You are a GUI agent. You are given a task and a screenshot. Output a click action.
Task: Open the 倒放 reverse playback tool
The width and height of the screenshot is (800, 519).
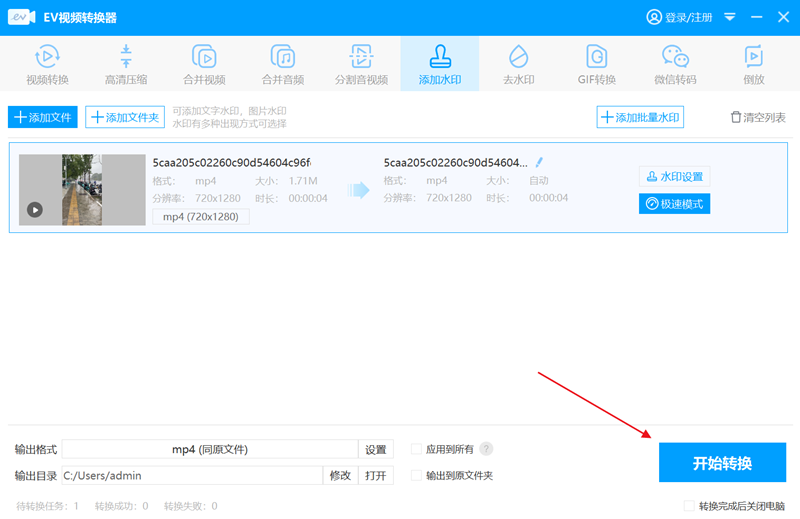(x=754, y=64)
